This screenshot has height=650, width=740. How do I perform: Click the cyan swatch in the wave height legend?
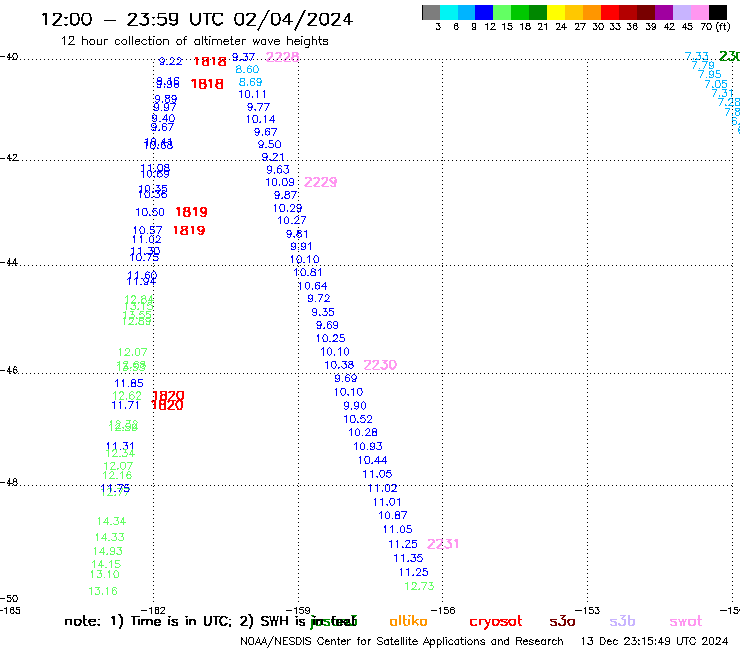coord(449,12)
